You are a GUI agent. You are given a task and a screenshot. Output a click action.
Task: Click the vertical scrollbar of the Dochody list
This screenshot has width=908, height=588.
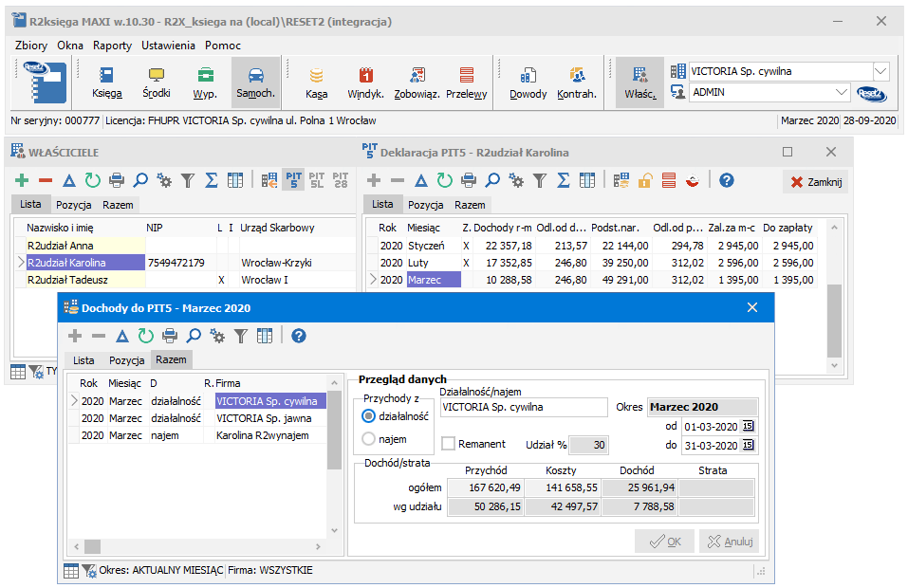334,456
